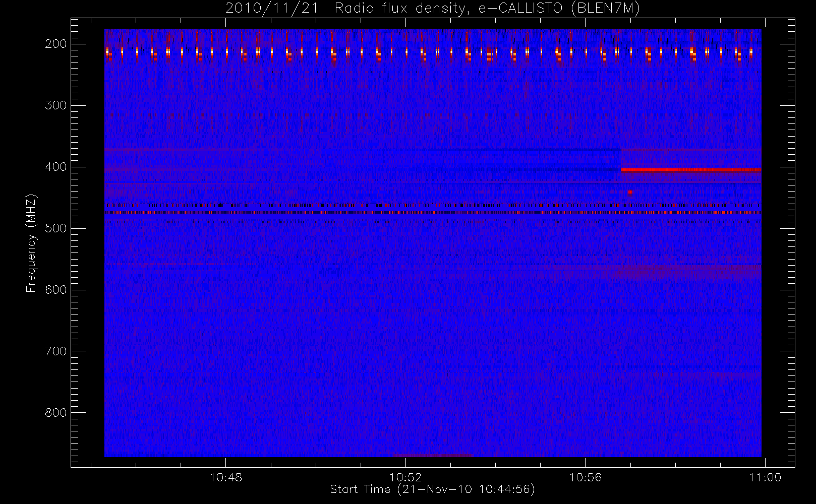Click the 700 frequency tick label
The image size is (816, 504).
(x=56, y=351)
